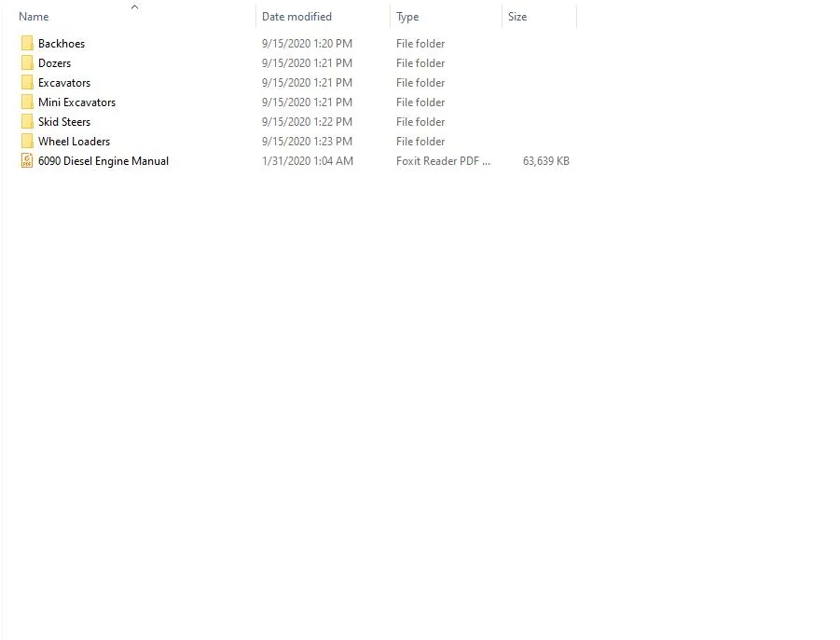The height and width of the screenshot is (640, 840).
Task: Click the date 9/15/2020 1:20 PM of Backhoes
Action: click(307, 44)
